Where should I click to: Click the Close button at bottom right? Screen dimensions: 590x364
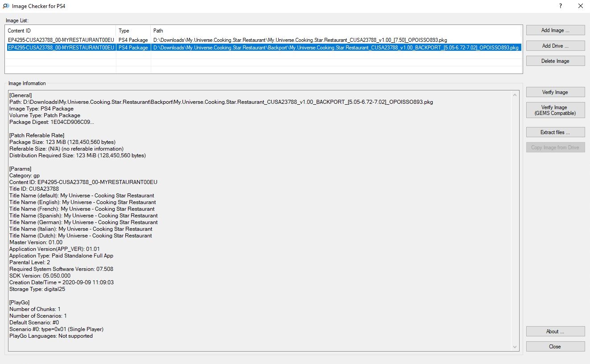coord(555,347)
